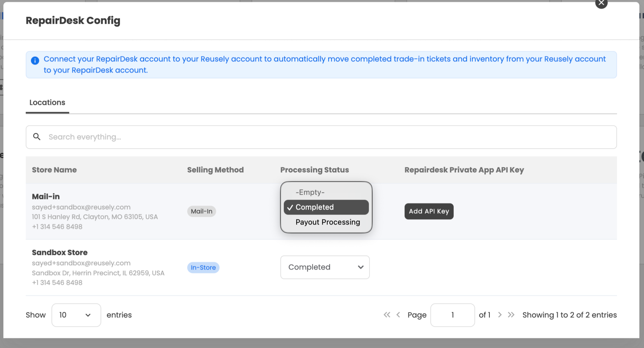Click the blue info icon in banner
644x348 pixels.
click(35, 60)
